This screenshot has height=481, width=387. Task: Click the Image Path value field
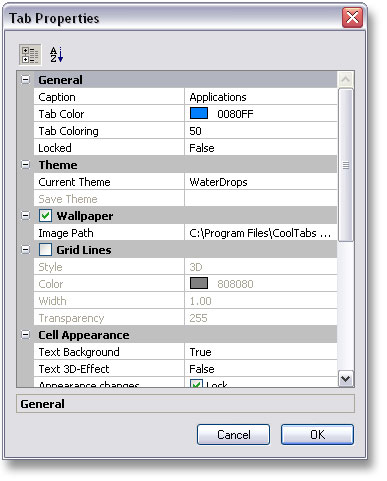click(x=261, y=233)
